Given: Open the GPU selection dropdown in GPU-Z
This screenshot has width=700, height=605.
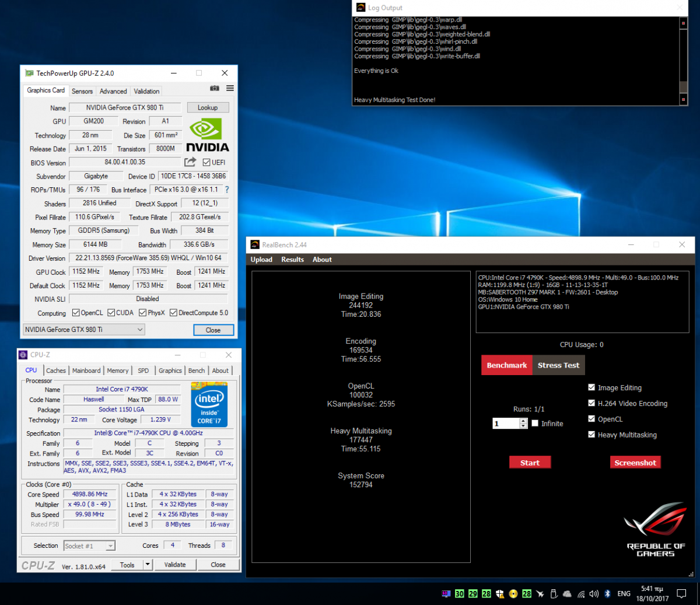Looking at the screenshot, I should [x=83, y=330].
